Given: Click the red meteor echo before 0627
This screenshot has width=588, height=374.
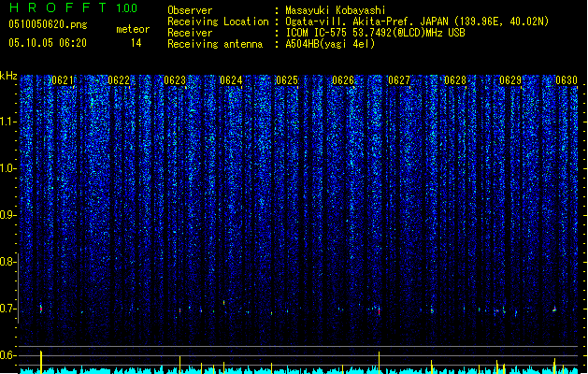Looking at the screenshot, I should (x=380, y=310).
